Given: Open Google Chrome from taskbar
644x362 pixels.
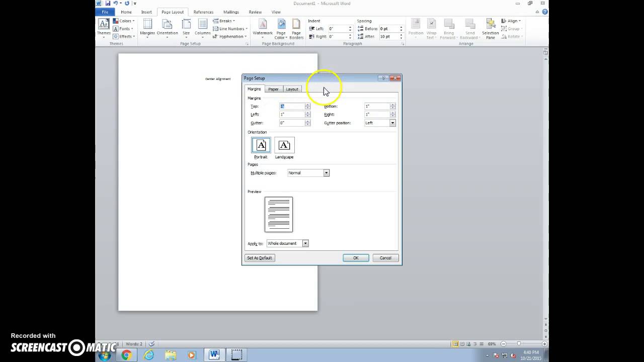Looking at the screenshot, I should [126, 355].
